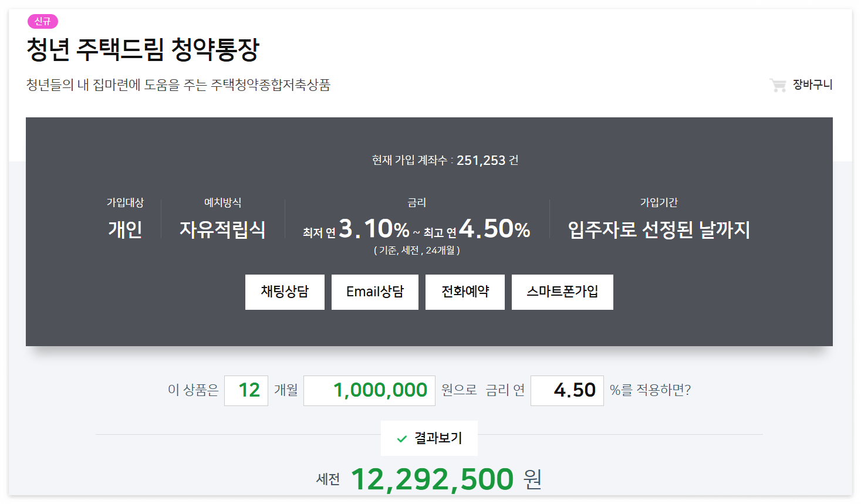Viewport: 861px width, 504px height.
Task: Click the 자유적립식 deposit method label
Action: coord(222,230)
